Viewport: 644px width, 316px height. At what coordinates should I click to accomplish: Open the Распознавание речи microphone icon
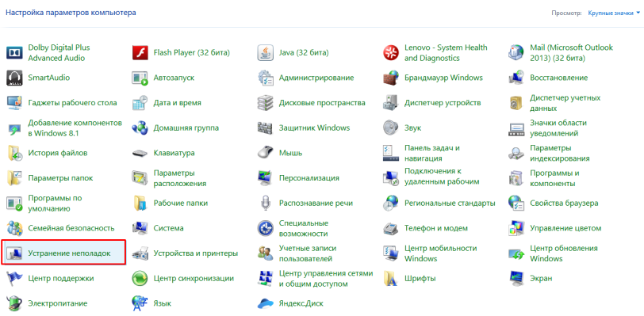click(266, 203)
